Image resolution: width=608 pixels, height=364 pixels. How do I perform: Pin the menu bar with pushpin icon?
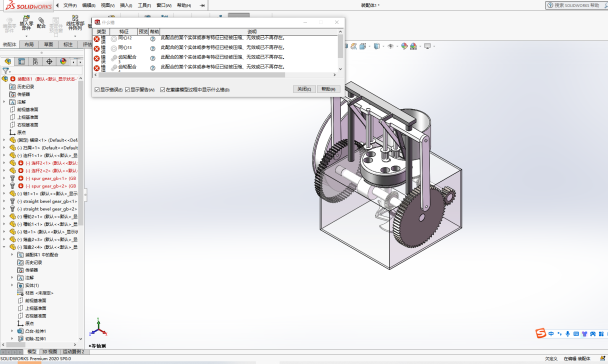202,5
